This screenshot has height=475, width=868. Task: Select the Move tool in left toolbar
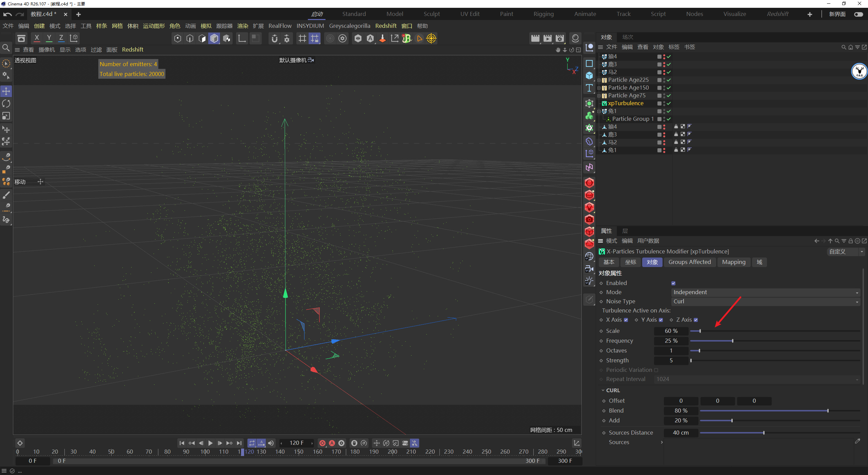pos(6,91)
